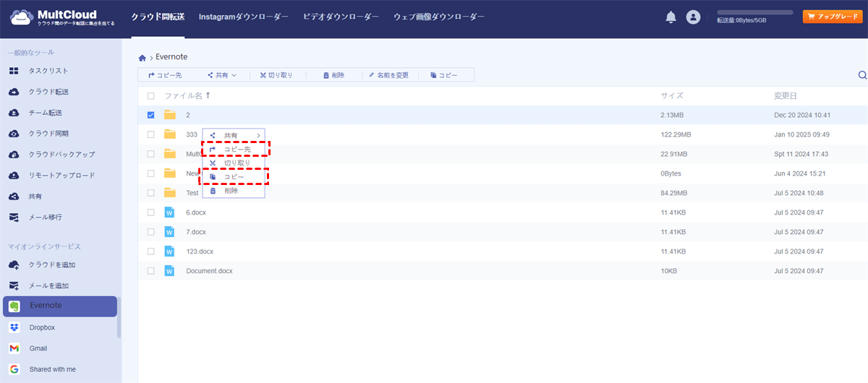Image resolution: width=868 pixels, height=383 pixels.
Task: Click 名前を変更 toolbar button
Action: click(x=388, y=75)
